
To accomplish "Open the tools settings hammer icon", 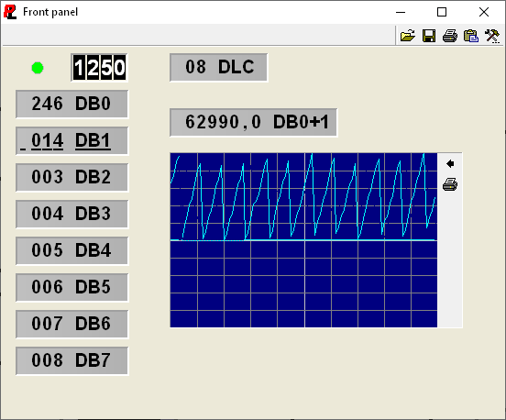I will point(492,36).
